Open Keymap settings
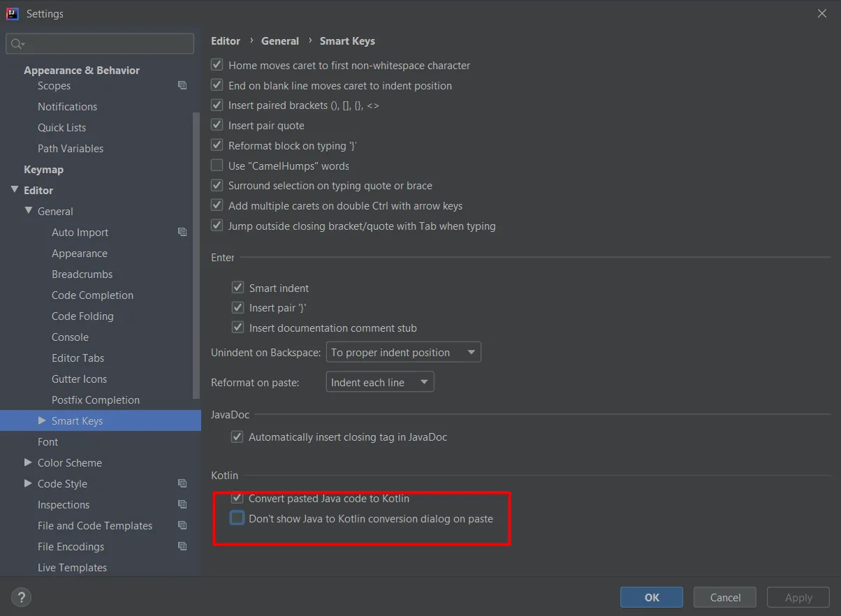841x616 pixels. click(x=43, y=170)
